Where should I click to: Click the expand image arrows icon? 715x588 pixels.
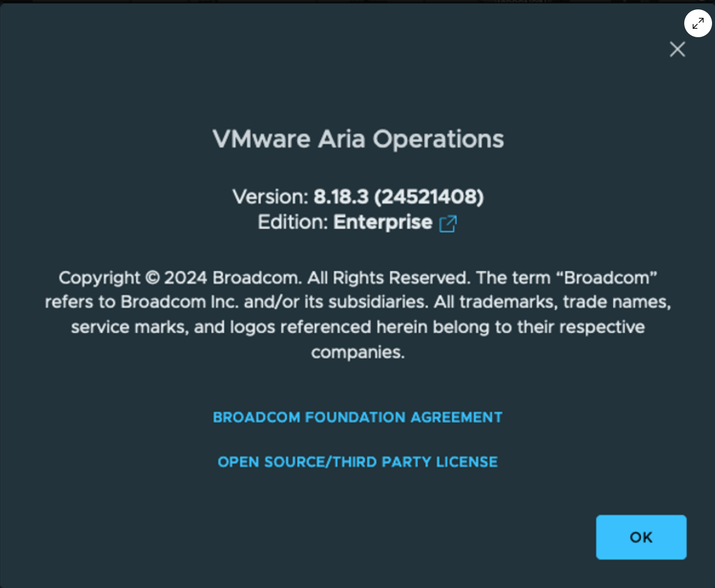pos(698,23)
